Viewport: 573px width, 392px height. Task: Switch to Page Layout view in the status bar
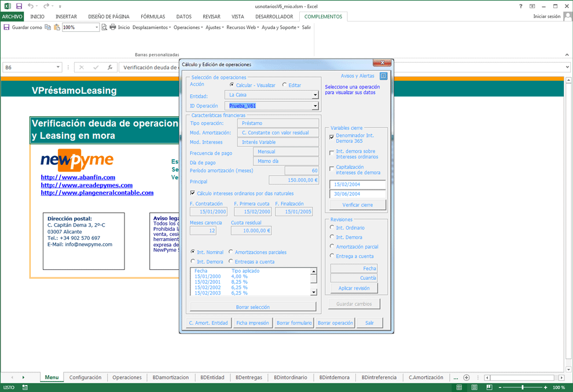tap(474, 387)
